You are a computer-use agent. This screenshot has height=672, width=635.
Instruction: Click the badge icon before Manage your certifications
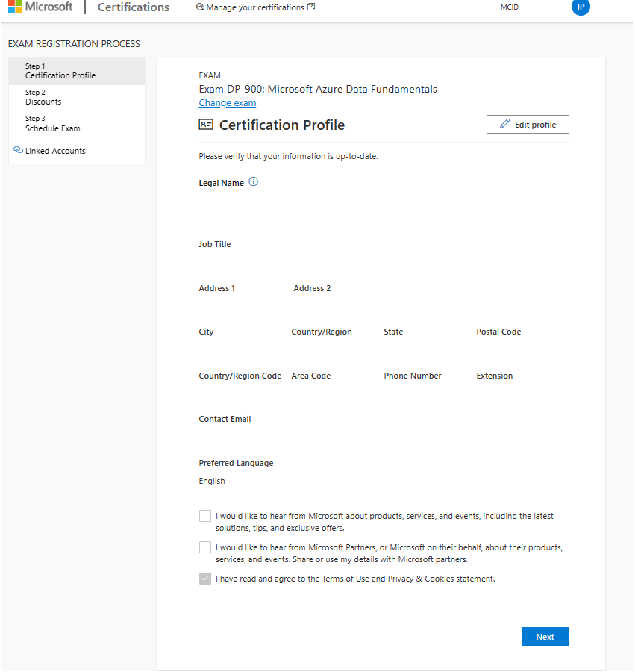click(200, 7)
